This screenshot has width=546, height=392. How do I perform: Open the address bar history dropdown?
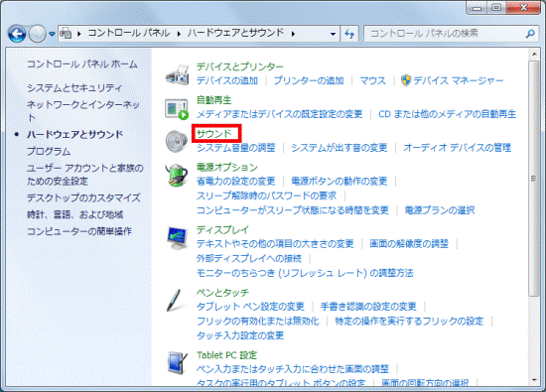pyautogui.click(x=333, y=34)
